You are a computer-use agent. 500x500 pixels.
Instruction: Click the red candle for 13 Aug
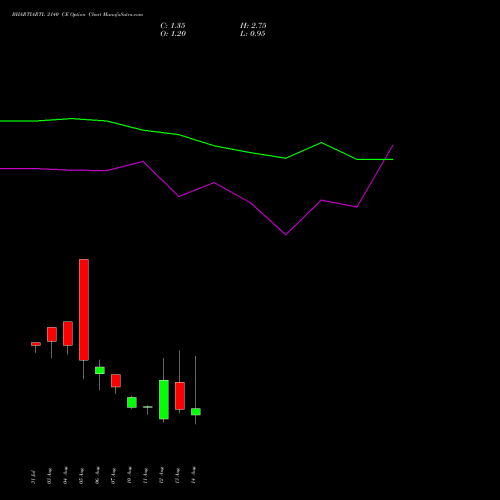coord(180,396)
